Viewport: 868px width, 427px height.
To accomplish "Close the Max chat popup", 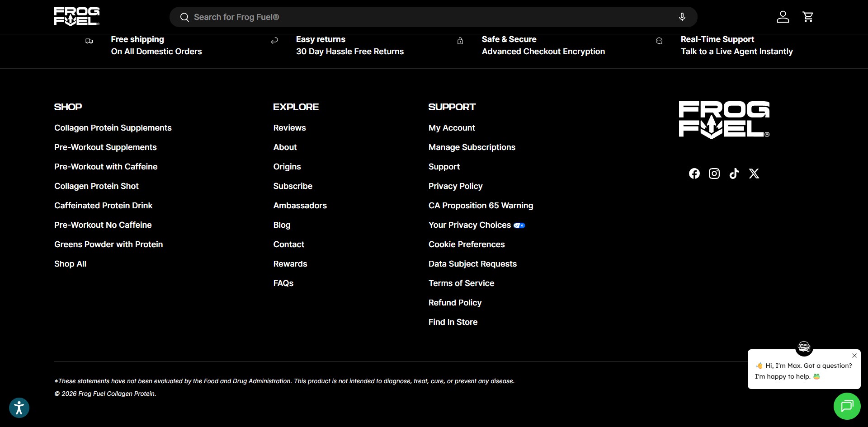I will coord(854,356).
